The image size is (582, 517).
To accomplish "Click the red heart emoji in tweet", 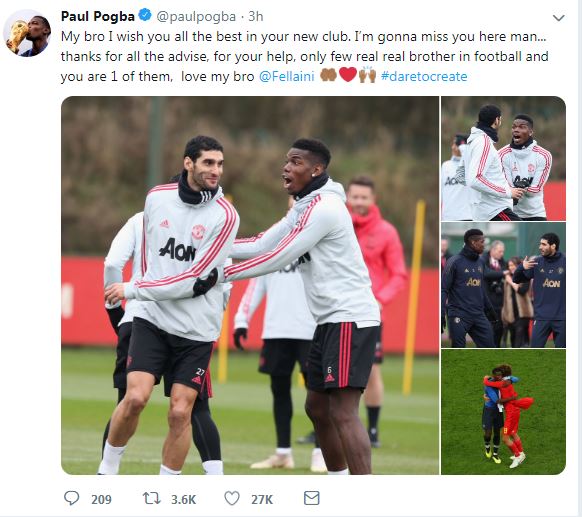I will coord(348,75).
